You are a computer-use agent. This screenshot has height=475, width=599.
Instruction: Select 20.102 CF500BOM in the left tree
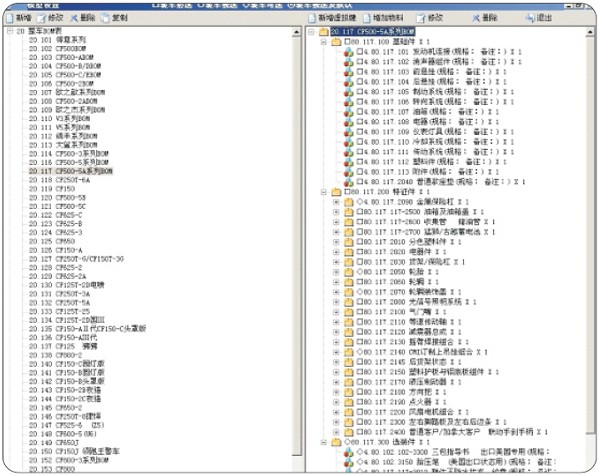point(57,49)
